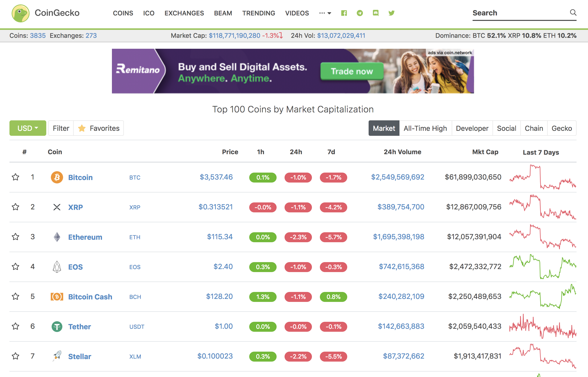Click the search magnifier icon
This screenshot has width=588, height=377.
click(573, 12)
